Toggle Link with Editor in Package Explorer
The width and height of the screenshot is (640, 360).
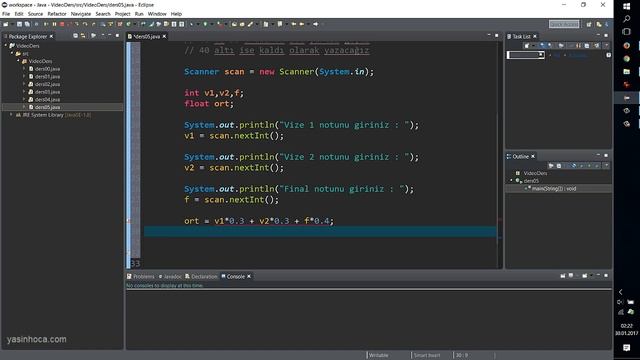[x=83, y=36]
